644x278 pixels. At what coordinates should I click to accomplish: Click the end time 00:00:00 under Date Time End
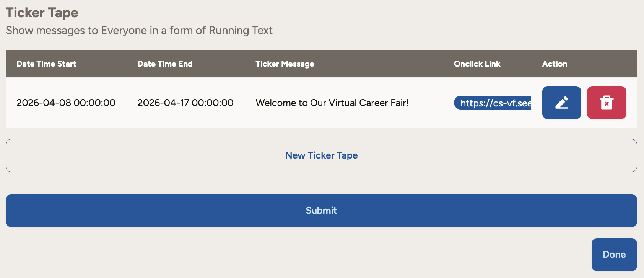coord(213,103)
